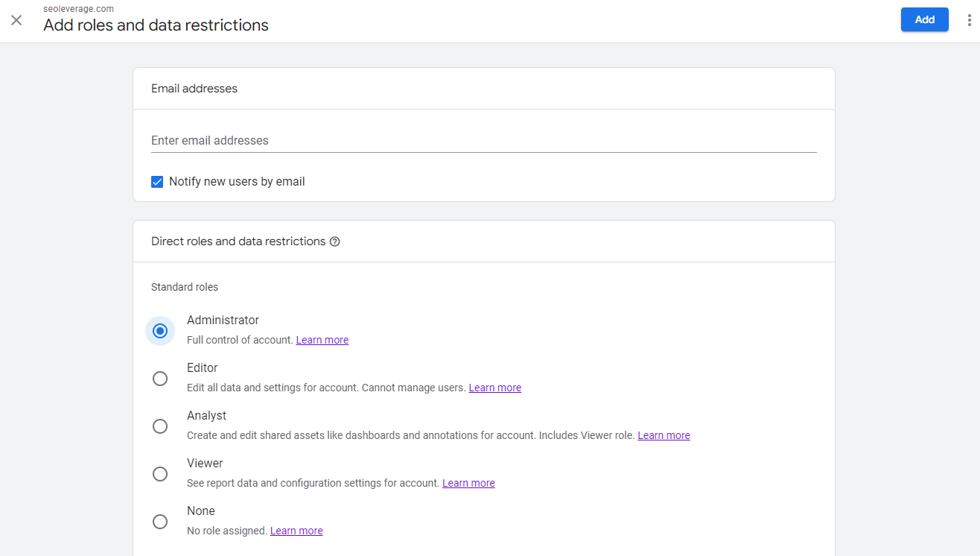Image resolution: width=980 pixels, height=556 pixels.
Task: Click the Notify new users by email label
Action: coord(237,182)
